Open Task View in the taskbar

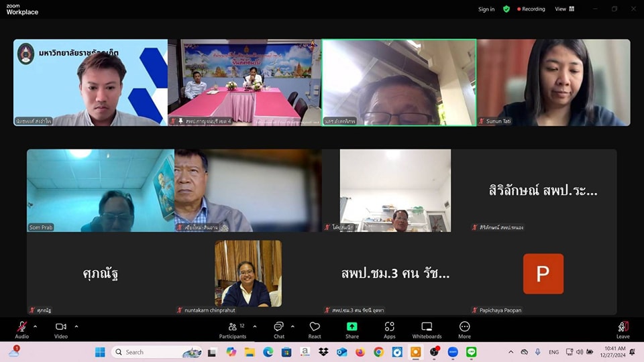[x=212, y=352]
